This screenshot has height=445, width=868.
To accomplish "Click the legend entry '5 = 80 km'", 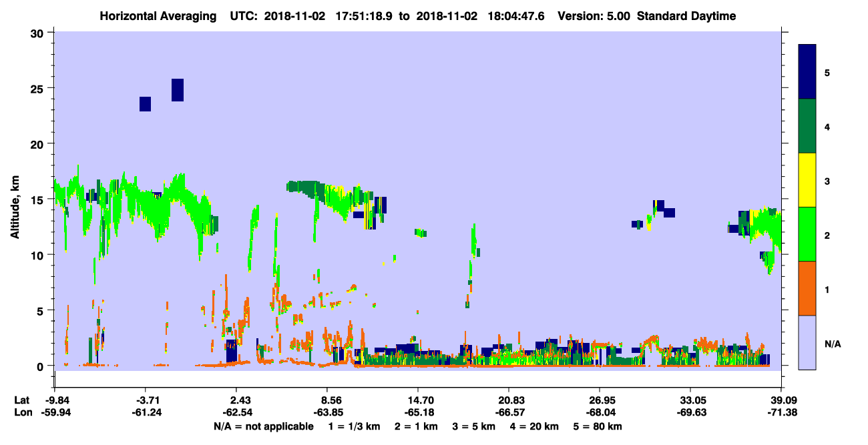I will tap(599, 426).
